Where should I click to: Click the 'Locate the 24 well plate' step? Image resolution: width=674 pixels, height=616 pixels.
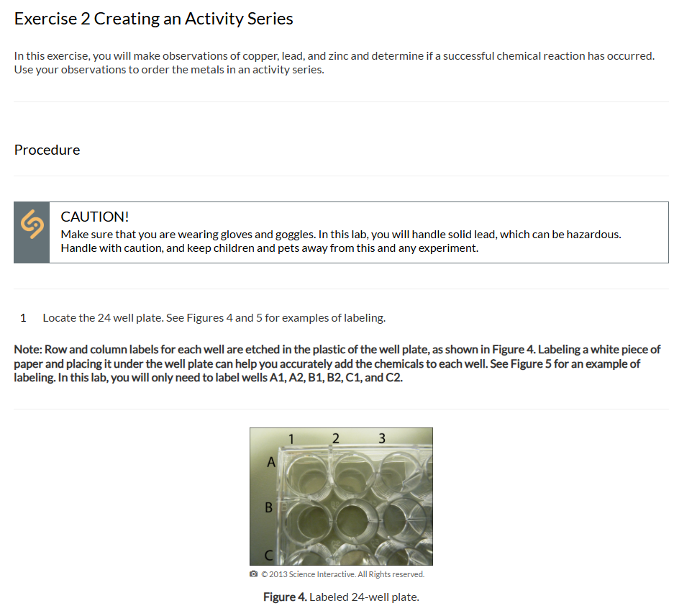(214, 318)
